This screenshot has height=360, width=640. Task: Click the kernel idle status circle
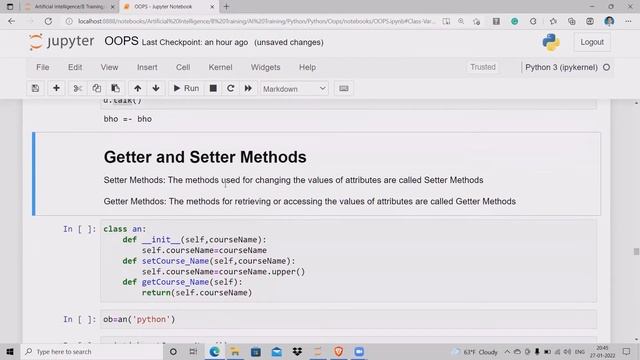point(607,67)
